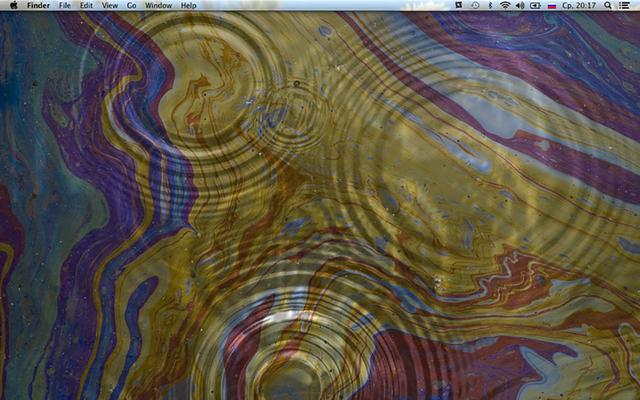Viewport: 640px width, 400px height.
Task: Open the Finder application menu
Action: 38,5
